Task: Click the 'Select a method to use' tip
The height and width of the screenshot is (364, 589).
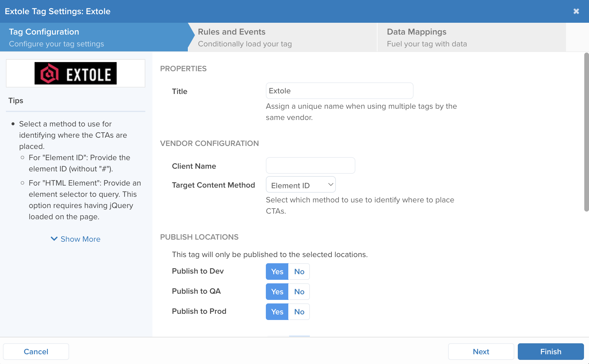Action: click(x=73, y=135)
